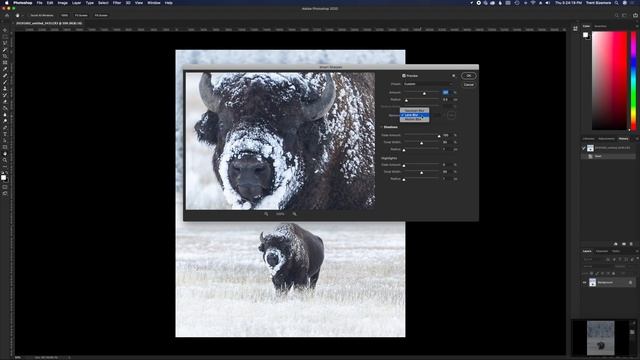Open the Preset dropdown in Smart Sharpen

pyautogui.click(x=427, y=84)
